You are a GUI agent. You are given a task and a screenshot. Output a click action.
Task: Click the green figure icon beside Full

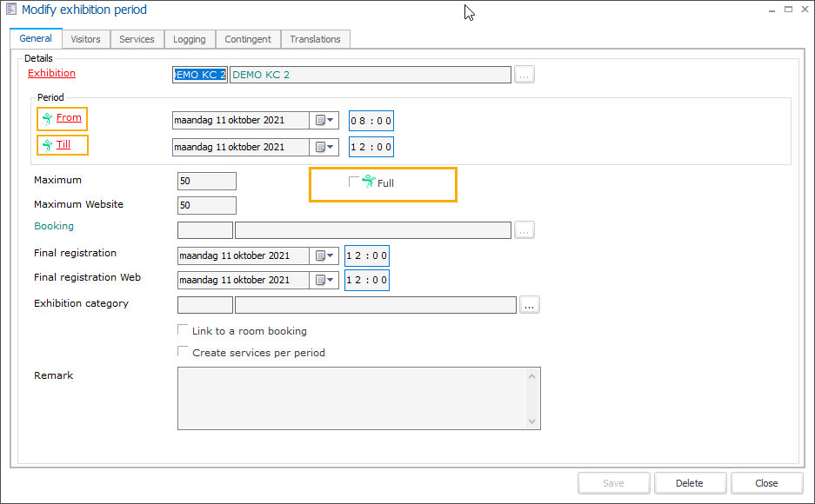(x=368, y=182)
